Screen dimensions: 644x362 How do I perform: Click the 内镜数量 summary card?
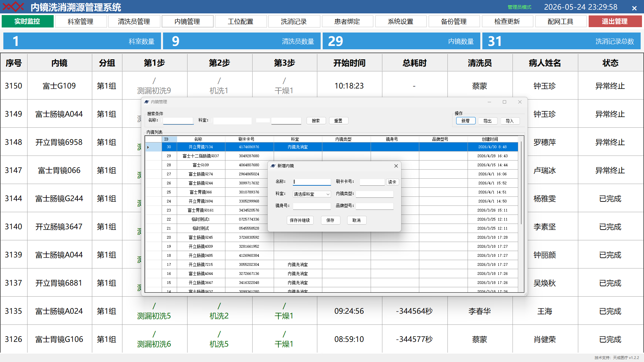pyautogui.click(x=401, y=41)
